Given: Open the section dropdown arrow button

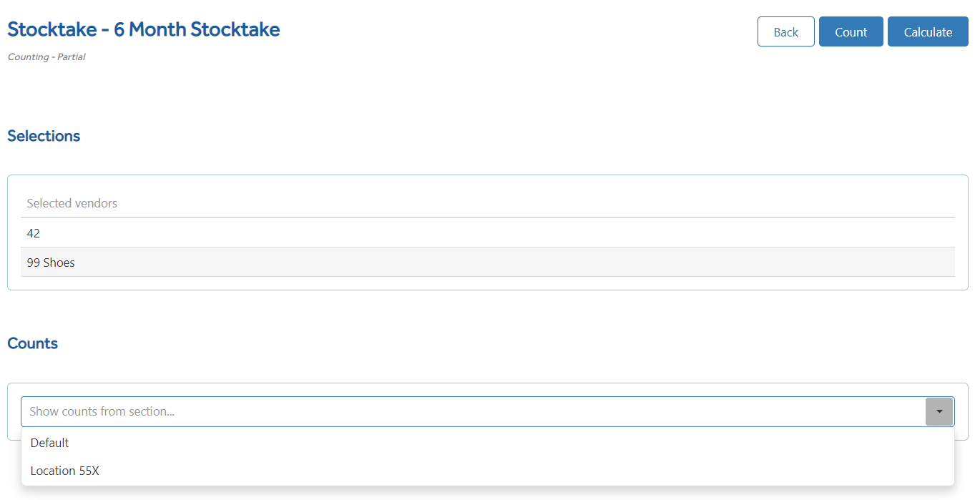Looking at the screenshot, I should pos(939,411).
